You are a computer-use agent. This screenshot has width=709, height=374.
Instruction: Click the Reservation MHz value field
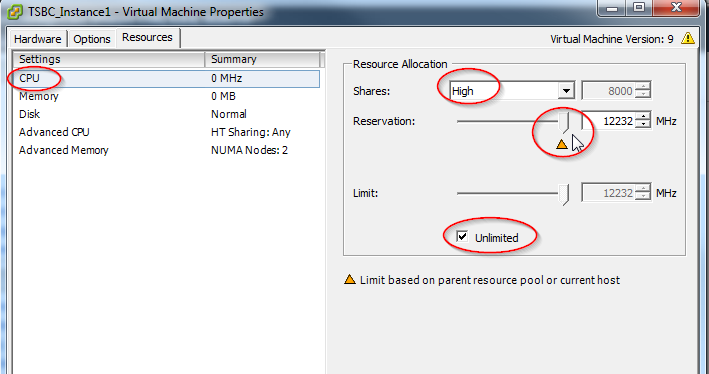click(608, 121)
